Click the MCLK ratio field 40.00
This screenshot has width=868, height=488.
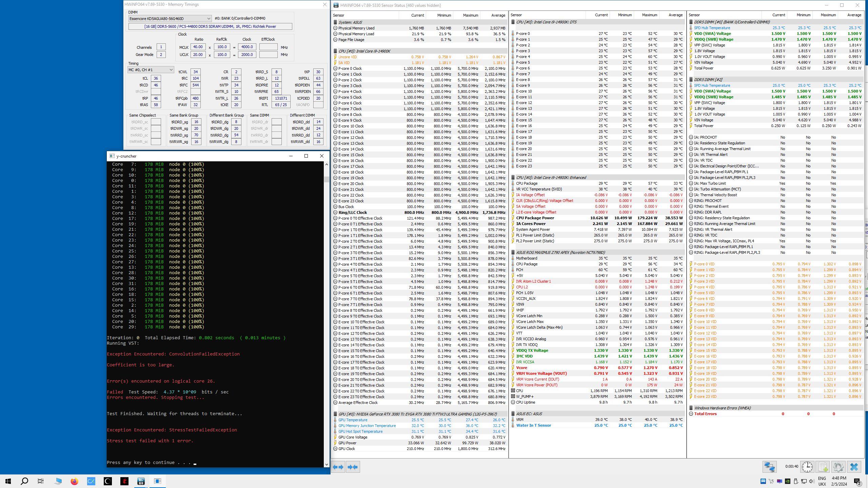(198, 47)
